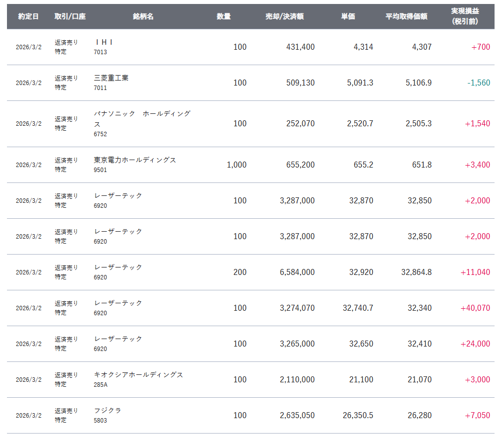Viewport: 504px width, 440px height.
Task: Open the 三菱重工業 stock name
Action: (111, 78)
